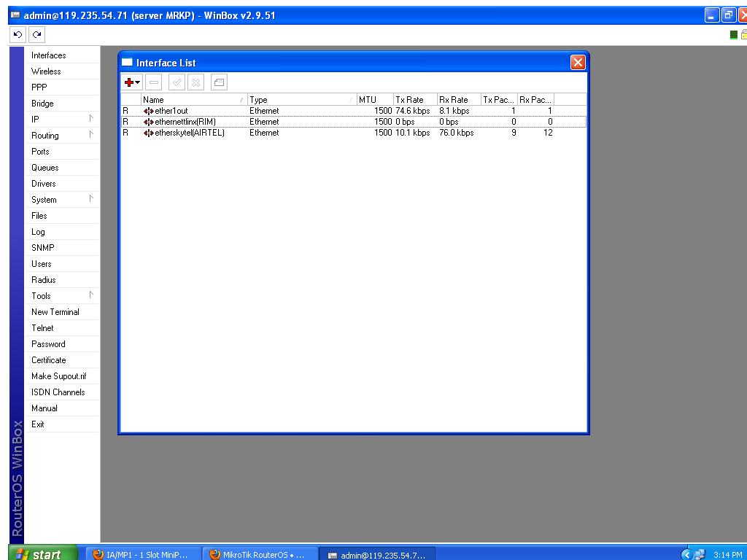Open the Radius menu item
Image resolution: width=747 pixels, height=560 pixels.
coord(43,280)
